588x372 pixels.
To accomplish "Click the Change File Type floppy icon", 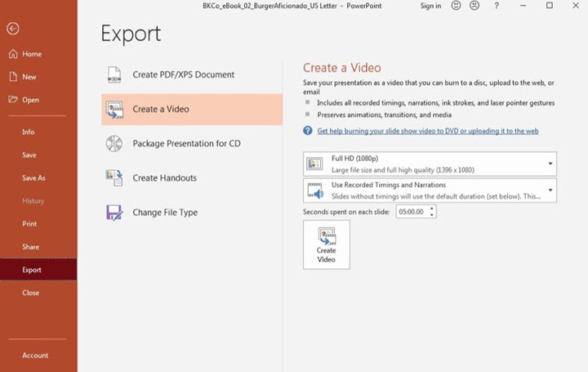I will (114, 213).
